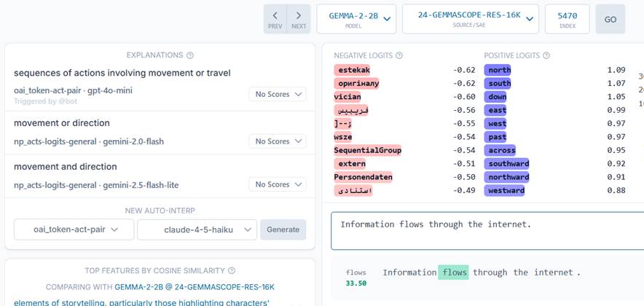The width and height of the screenshot is (644, 306).
Task: Click the Generate auto-interp button
Action: [283, 229]
